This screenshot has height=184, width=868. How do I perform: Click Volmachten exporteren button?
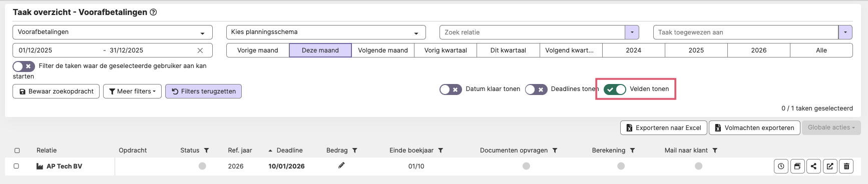pos(754,127)
